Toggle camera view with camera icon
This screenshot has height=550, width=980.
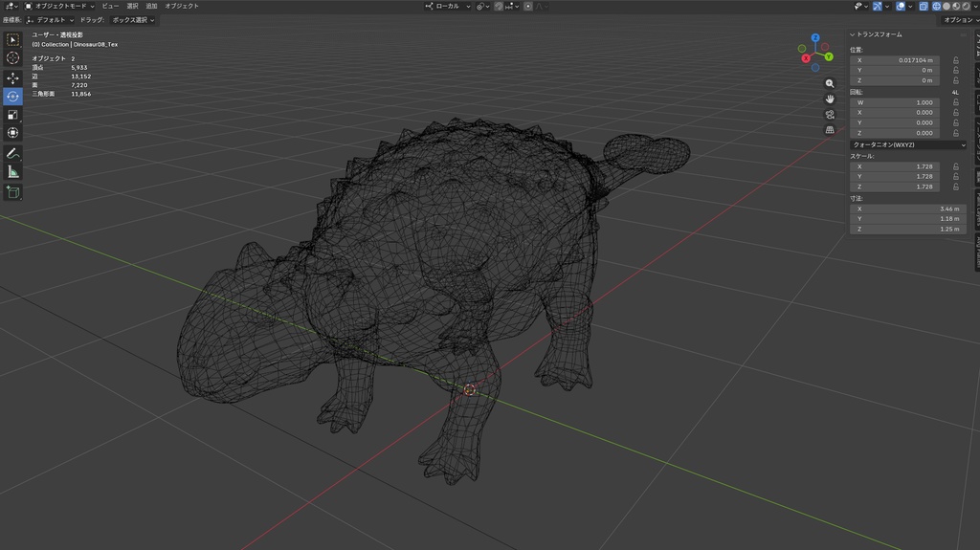click(830, 114)
